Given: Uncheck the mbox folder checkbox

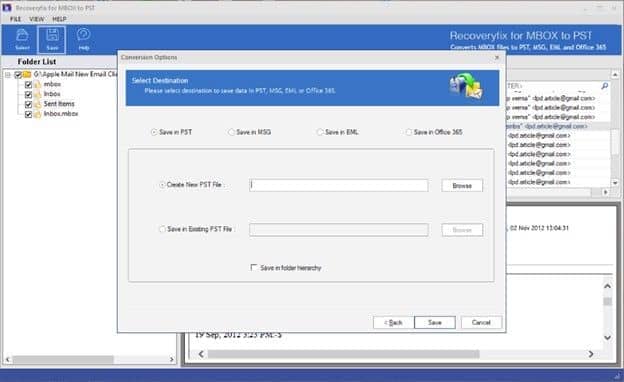Looking at the screenshot, I should tap(28, 84).
